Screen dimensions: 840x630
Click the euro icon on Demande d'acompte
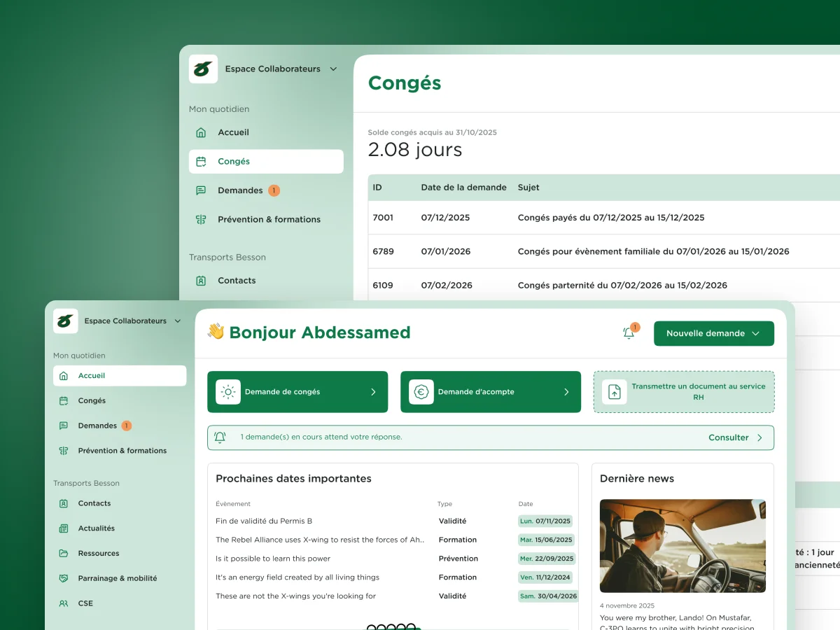coord(421,392)
